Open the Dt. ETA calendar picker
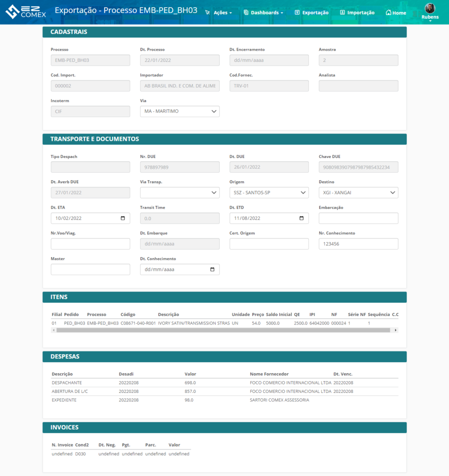Image resolution: width=449 pixels, height=476 pixels. [123, 218]
